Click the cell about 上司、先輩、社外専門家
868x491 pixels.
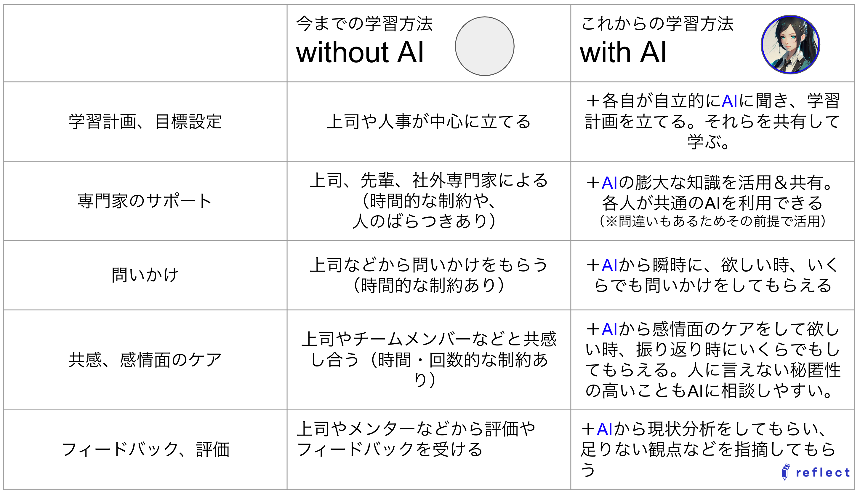[429, 201]
